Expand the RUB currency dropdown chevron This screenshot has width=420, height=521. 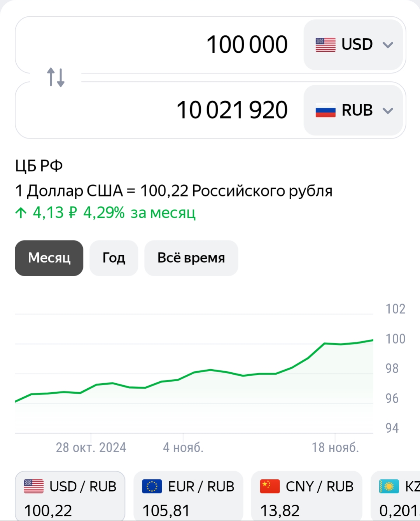click(x=388, y=111)
